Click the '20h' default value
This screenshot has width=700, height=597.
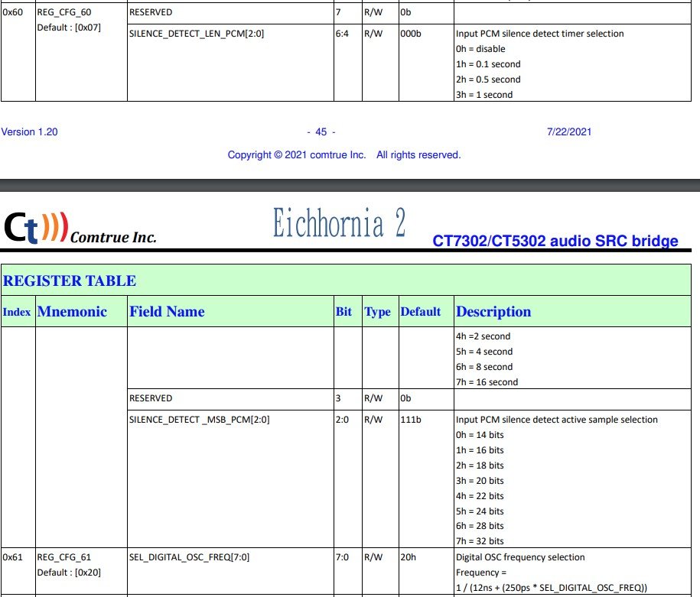coord(408,557)
